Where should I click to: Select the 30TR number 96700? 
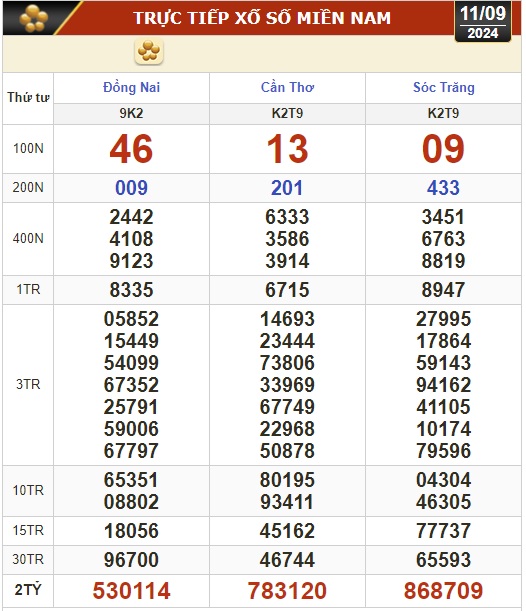[x=131, y=560]
